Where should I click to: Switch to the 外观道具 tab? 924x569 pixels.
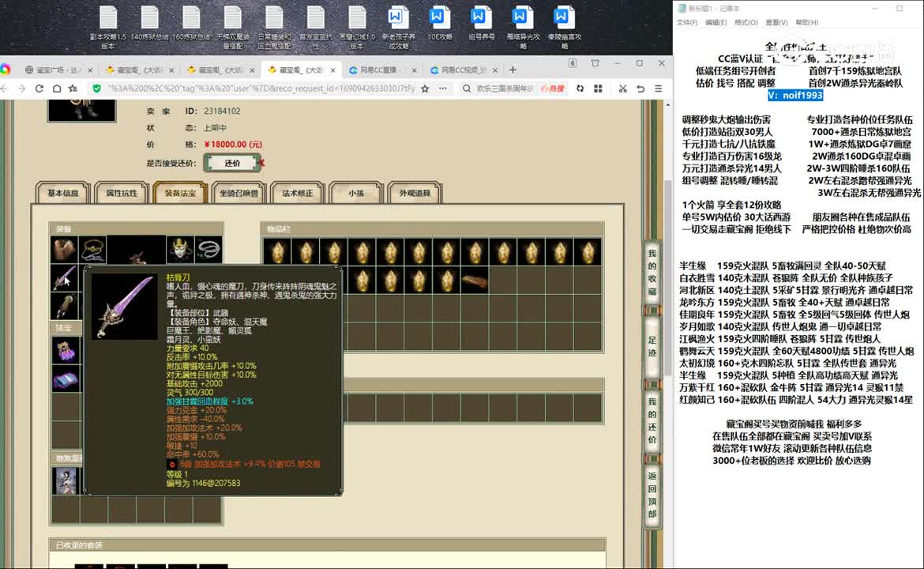point(415,193)
